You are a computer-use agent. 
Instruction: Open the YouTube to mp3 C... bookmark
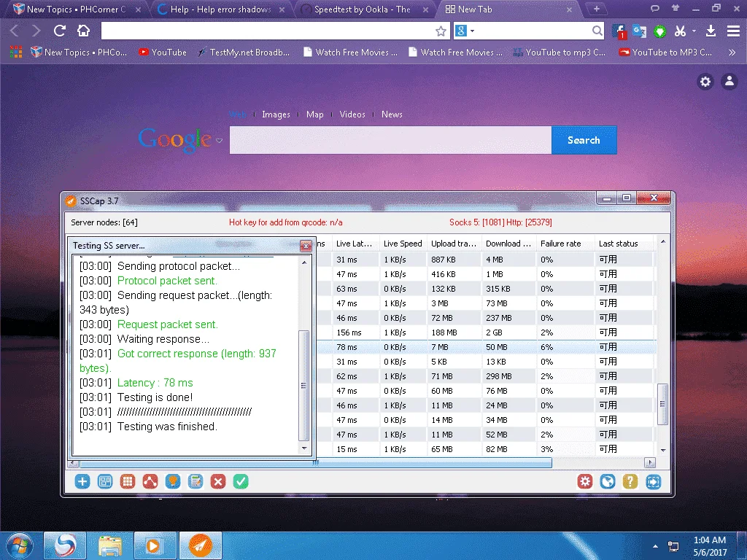coord(559,52)
